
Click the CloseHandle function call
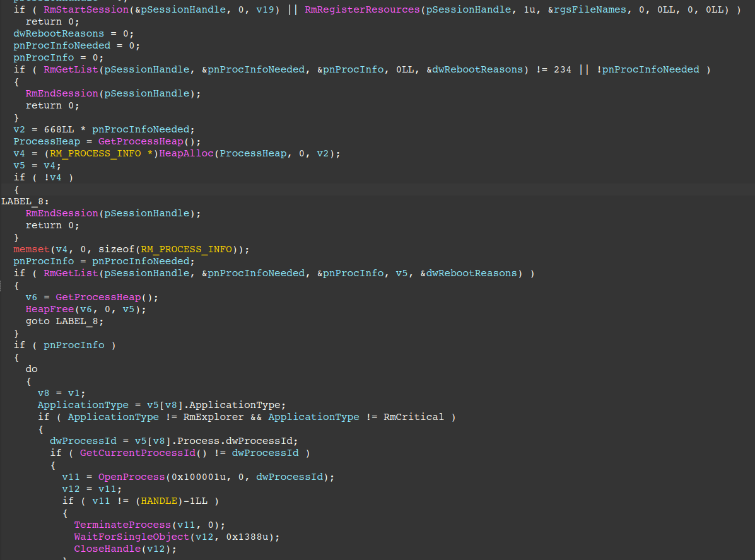(x=107, y=549)
